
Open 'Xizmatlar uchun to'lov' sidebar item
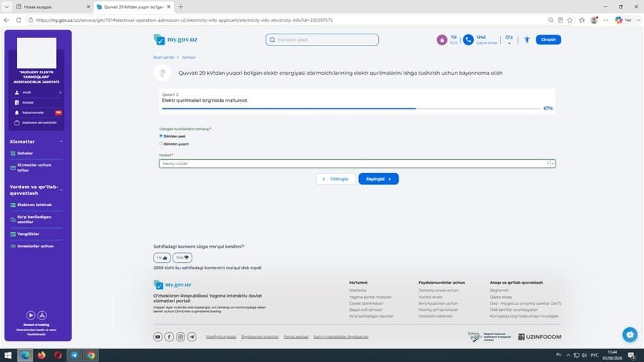[34, 167]
